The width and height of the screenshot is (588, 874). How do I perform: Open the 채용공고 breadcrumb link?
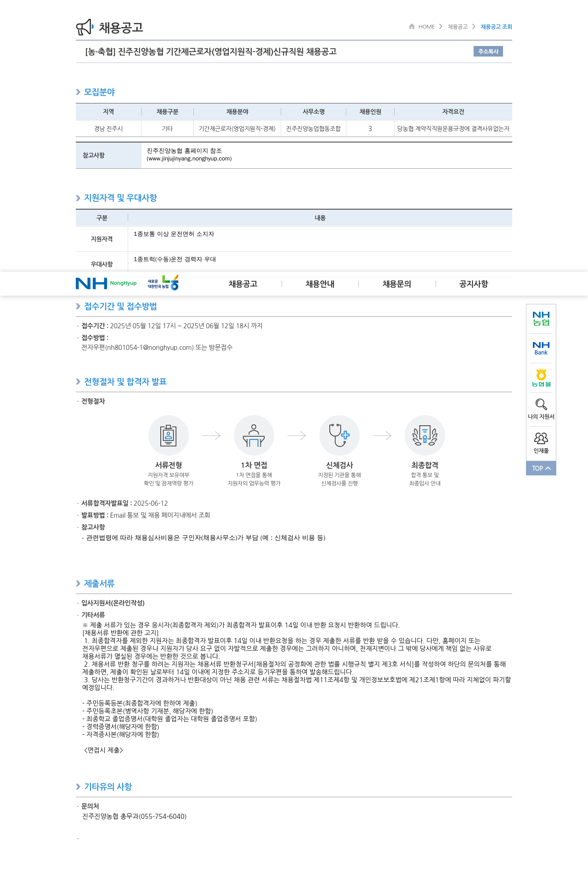click(x=458, y=27)
